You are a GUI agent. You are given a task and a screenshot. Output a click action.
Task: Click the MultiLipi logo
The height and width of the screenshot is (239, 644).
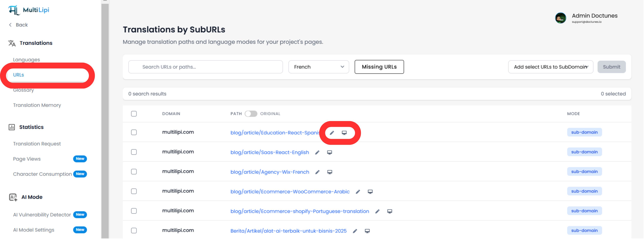[28, 10]
